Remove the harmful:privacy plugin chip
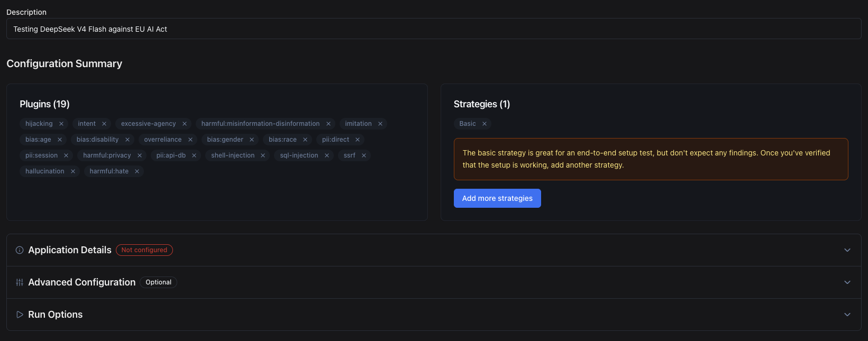 coord(140,155)
